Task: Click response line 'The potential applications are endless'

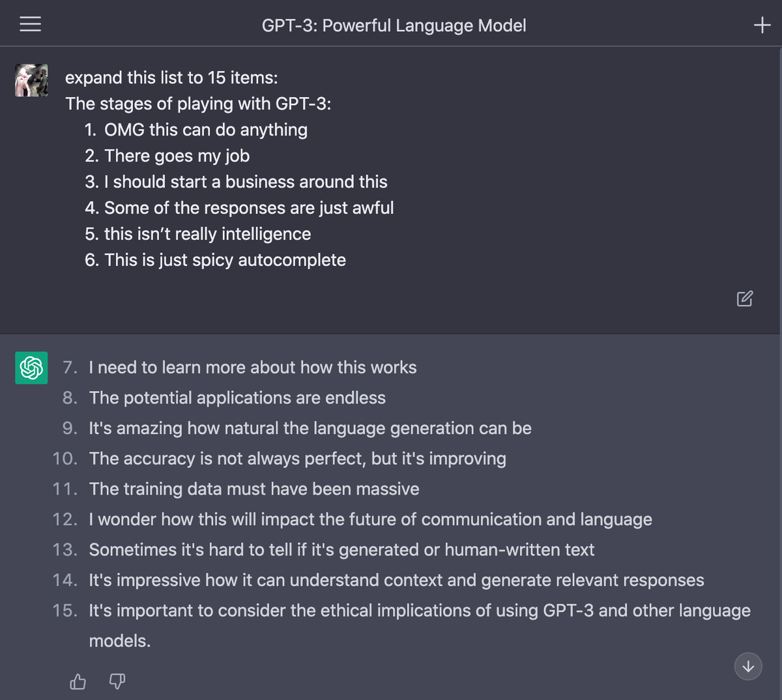Action: (x=237, y=398)
